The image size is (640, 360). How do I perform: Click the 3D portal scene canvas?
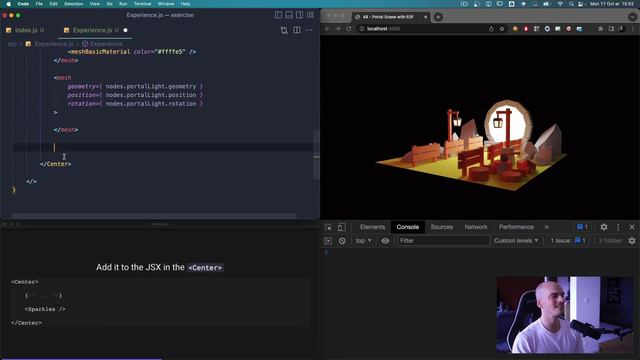click(x=480, y=127)
